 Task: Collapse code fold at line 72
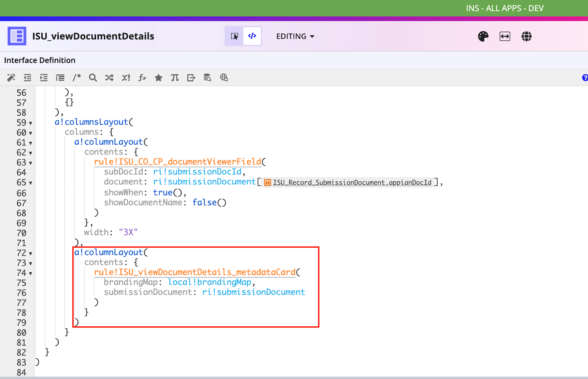pos(31,254)
